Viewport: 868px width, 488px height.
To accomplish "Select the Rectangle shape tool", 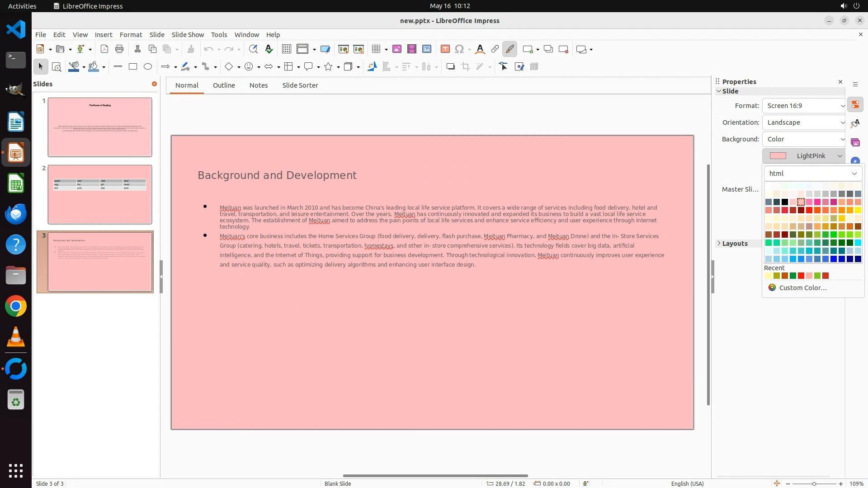I will [x=133, y=67].
